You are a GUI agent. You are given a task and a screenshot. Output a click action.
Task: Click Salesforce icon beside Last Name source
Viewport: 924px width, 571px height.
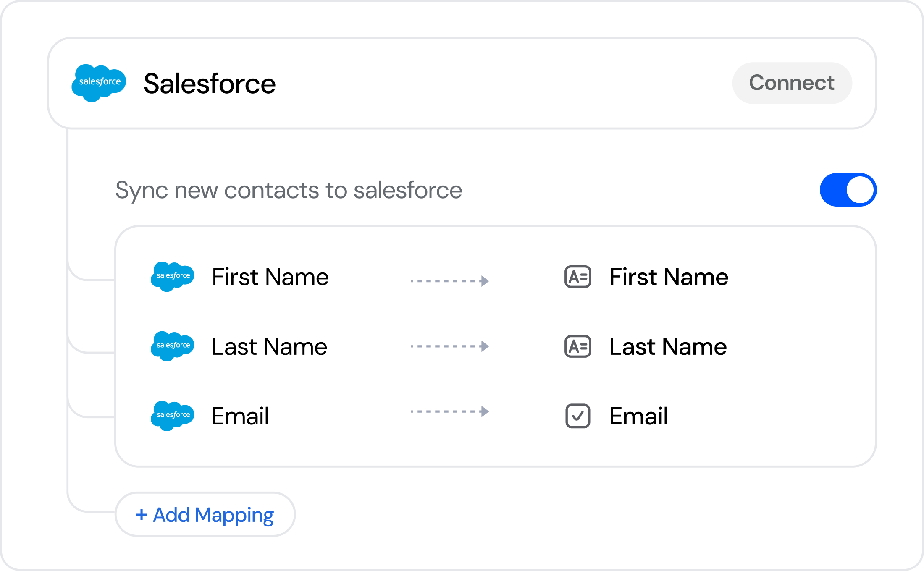[173, 346]
